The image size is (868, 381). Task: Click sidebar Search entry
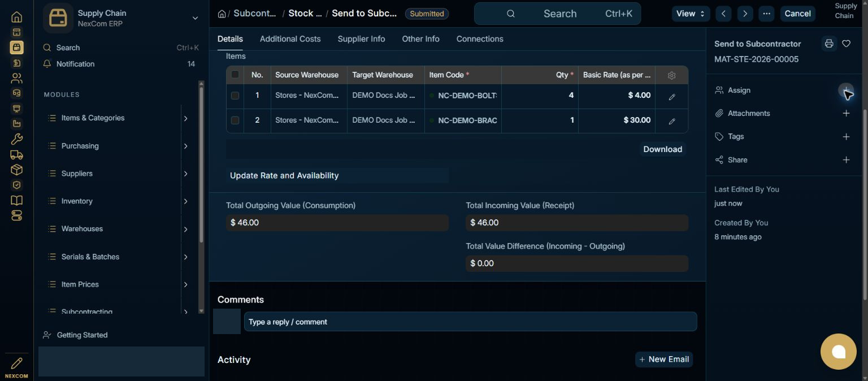click(x=121, y=48)
